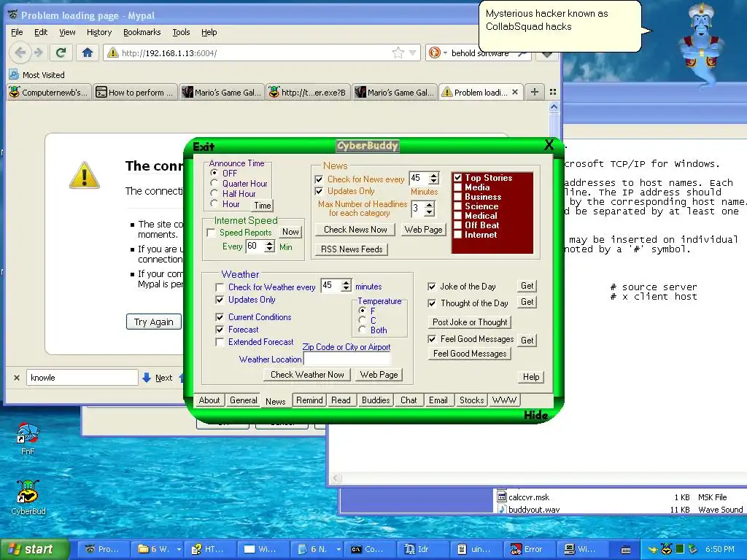Switch to the Error taskbar item
Screen dimensions: 747x560
pos(528,549)
